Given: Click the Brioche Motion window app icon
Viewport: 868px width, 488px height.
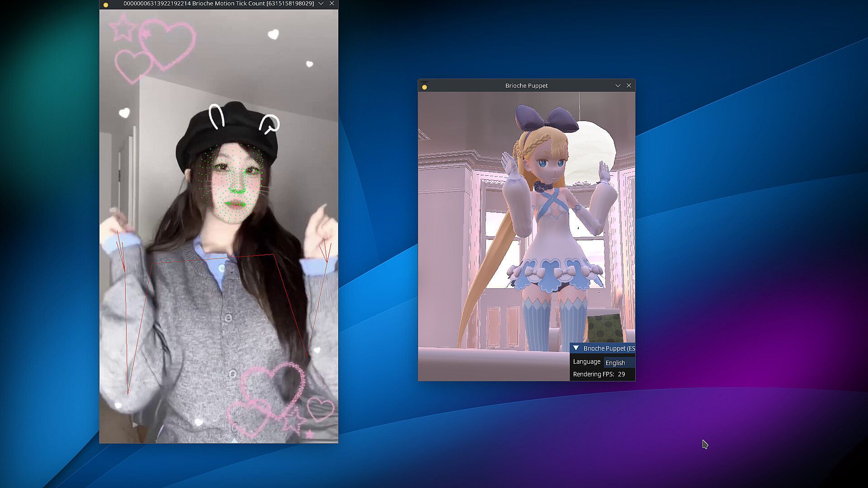Looking at the screenshot, I should [106, 5].
